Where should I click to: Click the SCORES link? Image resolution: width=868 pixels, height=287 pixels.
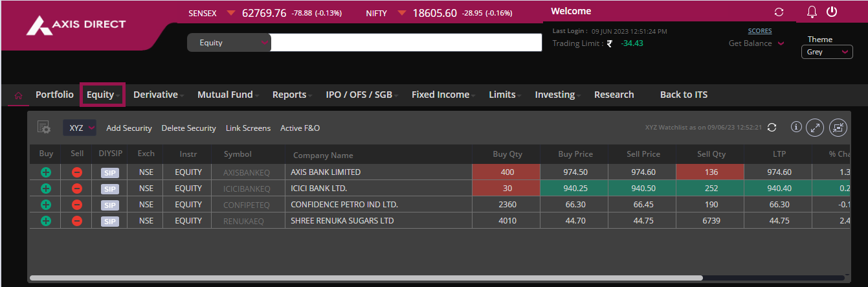759,30
